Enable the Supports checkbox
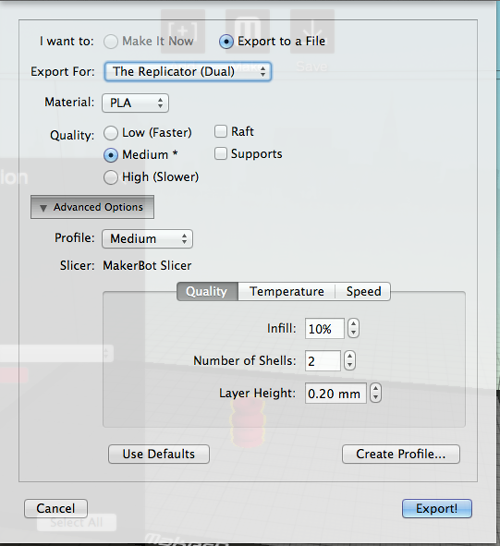This screenshot has width=500, height=546. pos(221,154)
